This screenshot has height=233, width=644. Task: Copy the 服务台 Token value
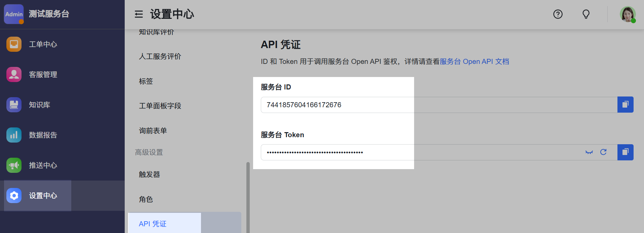(x=625, y=152)
